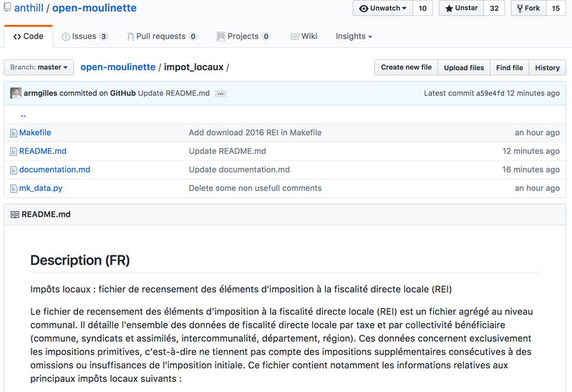Click the repository book icon beside anthill
Screen dimensions: 572x392
click(x=7, y=7)
